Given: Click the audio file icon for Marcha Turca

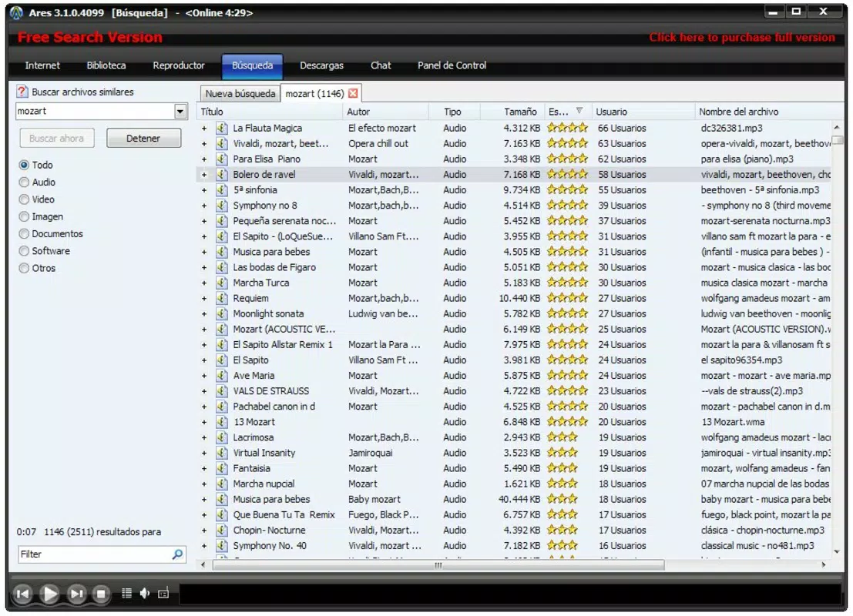Looking at the screenshot, I should (x=221, y=283).
